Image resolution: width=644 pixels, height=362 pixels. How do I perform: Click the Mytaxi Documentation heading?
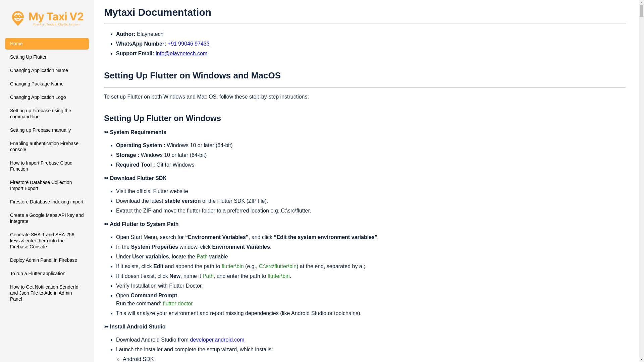pyautogui.click(x=158, y=12)
